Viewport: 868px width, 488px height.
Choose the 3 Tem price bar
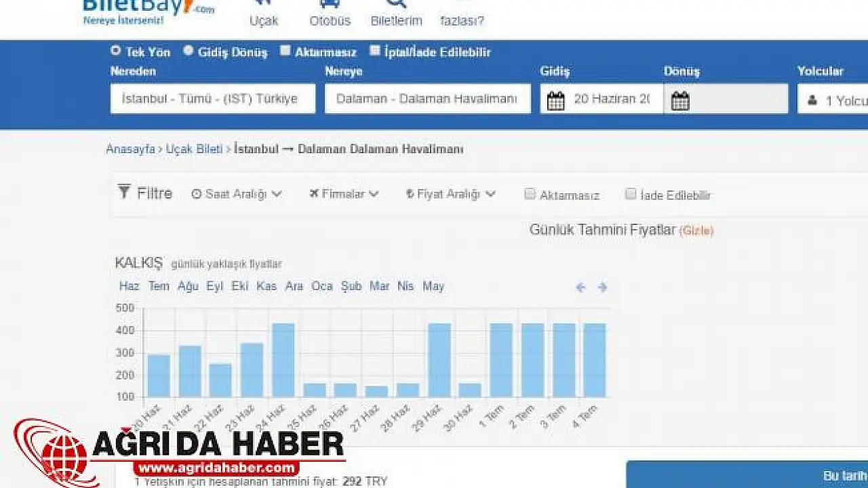(564, 360)
